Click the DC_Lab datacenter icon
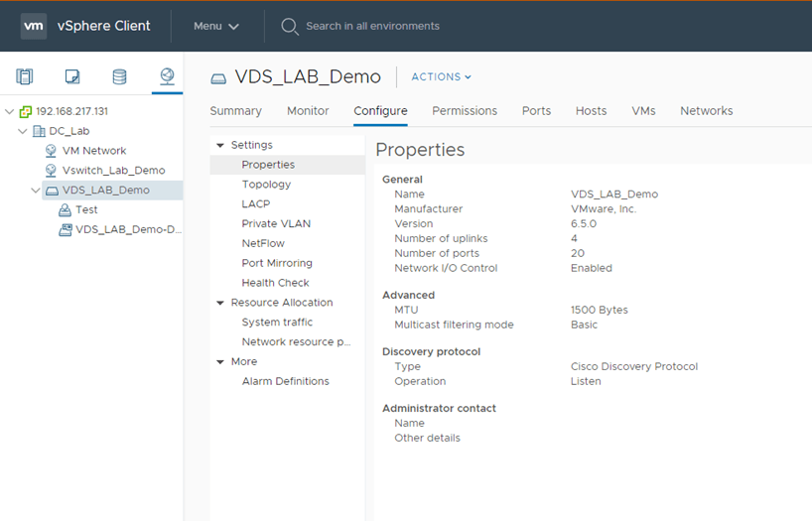This screenshot has width=812, height=521. click(x=39, y=131)
